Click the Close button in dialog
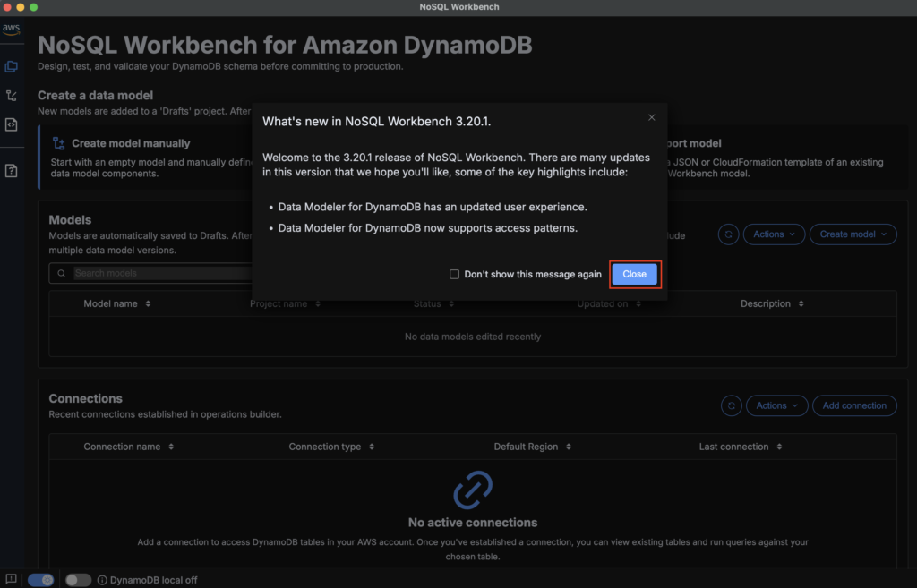The width and height of the screenshot is (917, 588). pos(634,275)
